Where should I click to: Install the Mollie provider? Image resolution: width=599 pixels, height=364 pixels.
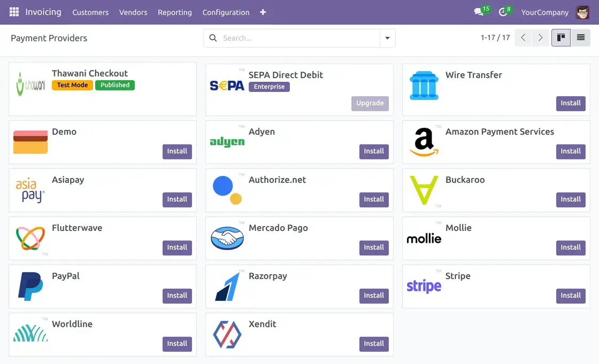click(x=570, y=247)
